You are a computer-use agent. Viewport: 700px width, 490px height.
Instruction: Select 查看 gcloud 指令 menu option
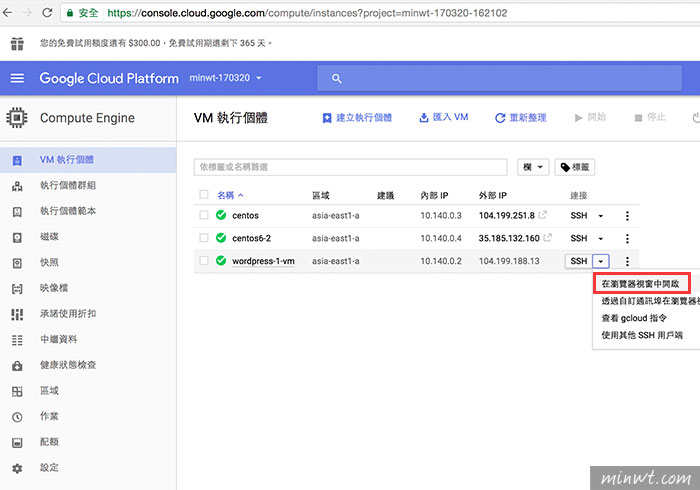[634, 318]
